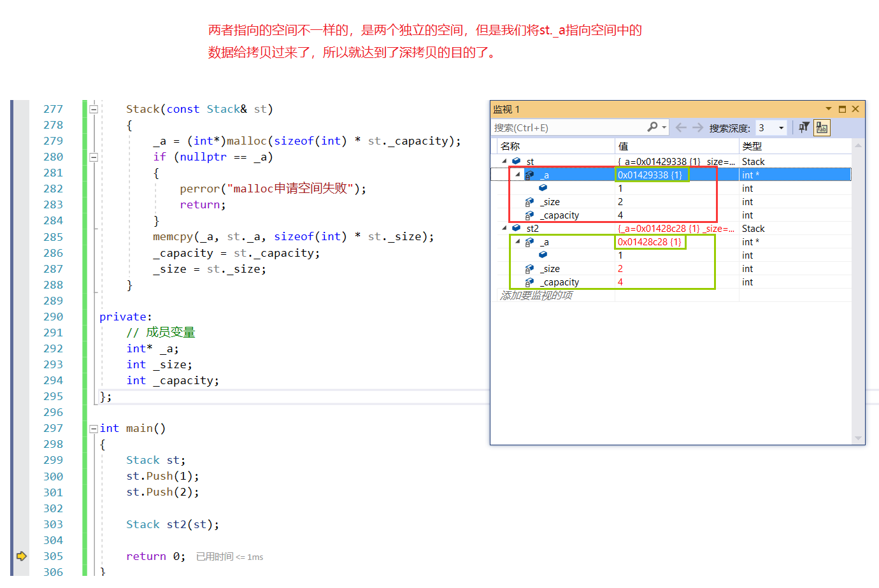Image resolution: width=879 pixels, height=588 pixels.
Task: Open the search depth dropdown
Action: 782,128
